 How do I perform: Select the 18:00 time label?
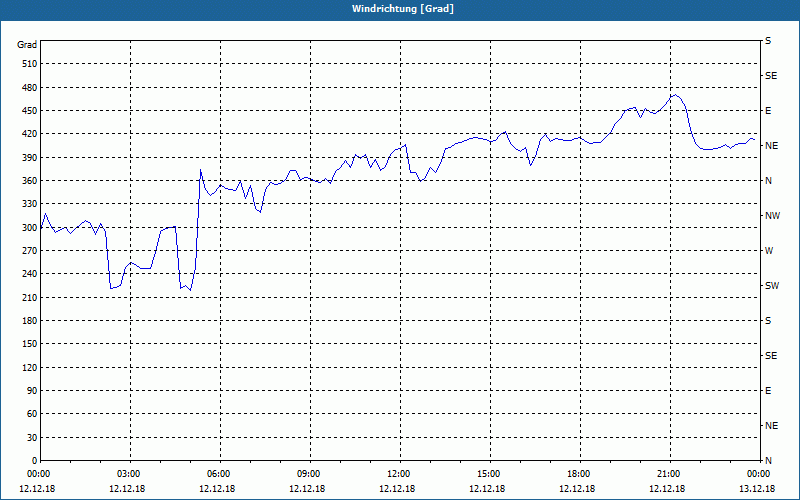(x=578, y=474)
